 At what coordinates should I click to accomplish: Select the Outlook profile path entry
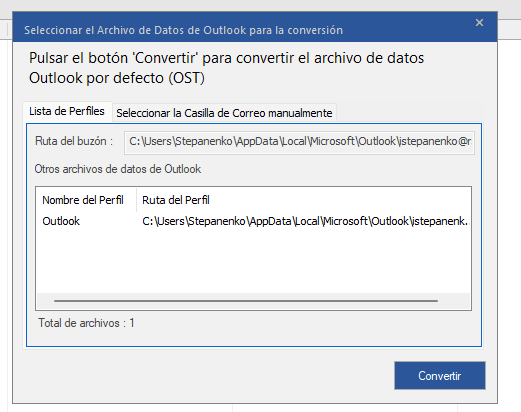coord(306,221)
